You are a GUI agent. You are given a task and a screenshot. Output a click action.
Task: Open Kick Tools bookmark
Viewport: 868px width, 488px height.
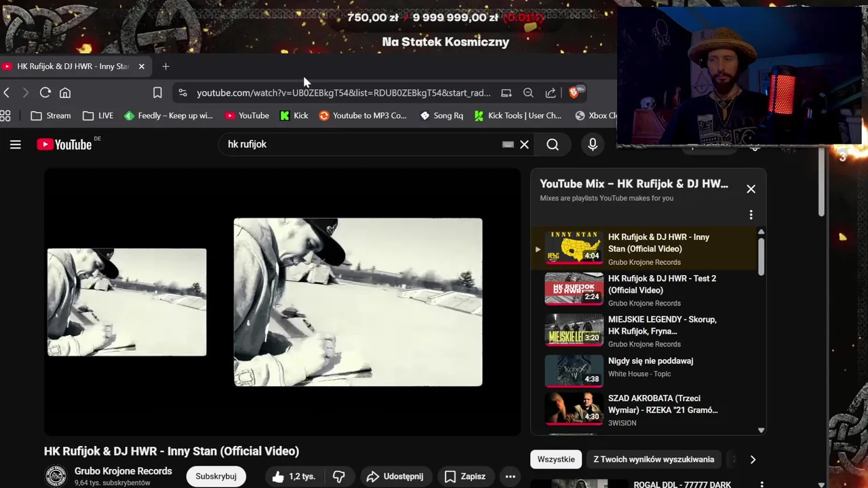518,116
